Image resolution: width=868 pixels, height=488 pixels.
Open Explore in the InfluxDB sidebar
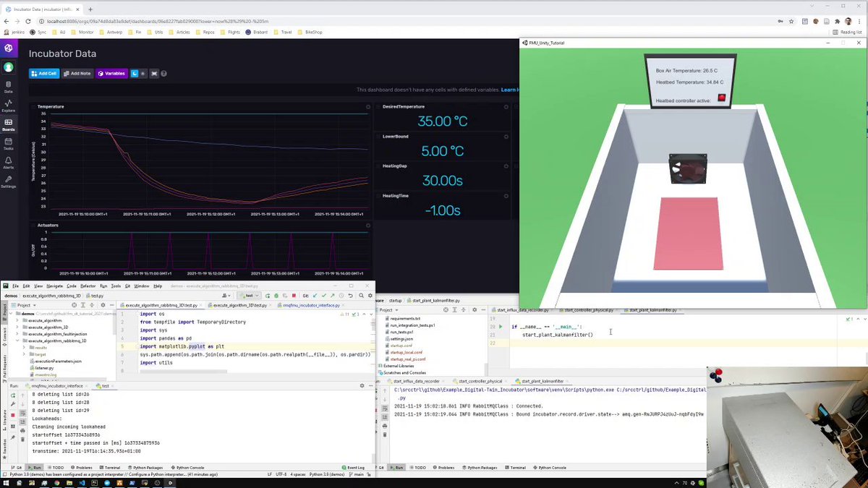pyautogui.click(x=8, y=106)
